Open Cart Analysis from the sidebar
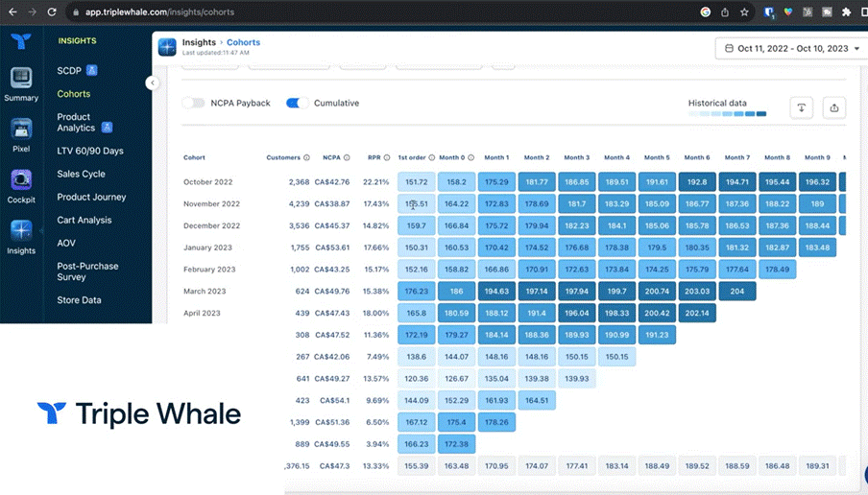Screen dimensions: 868x495 84,220
